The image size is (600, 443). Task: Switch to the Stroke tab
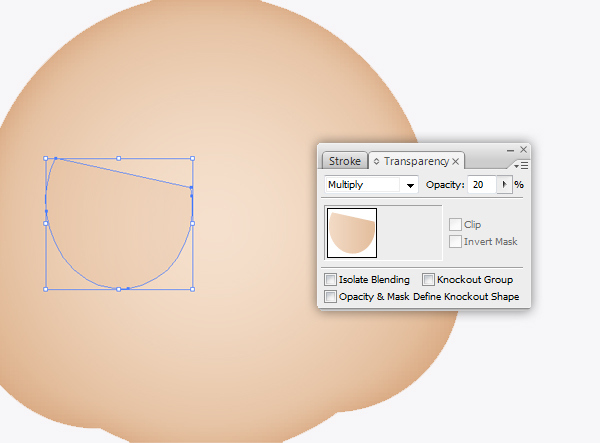pyautogui.click(x=345, y=161)
